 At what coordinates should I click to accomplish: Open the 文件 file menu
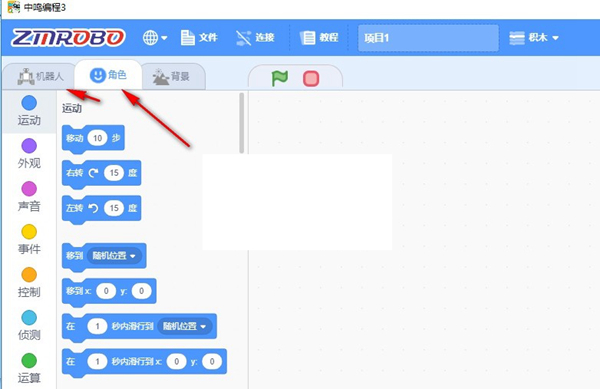tap(199, 38)
